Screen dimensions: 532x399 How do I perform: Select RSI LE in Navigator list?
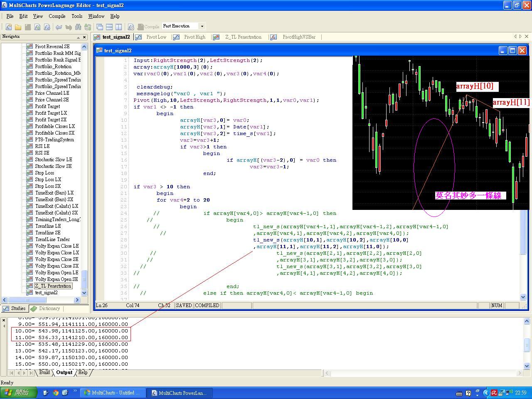pyautogui.click(x=42, y=146)
